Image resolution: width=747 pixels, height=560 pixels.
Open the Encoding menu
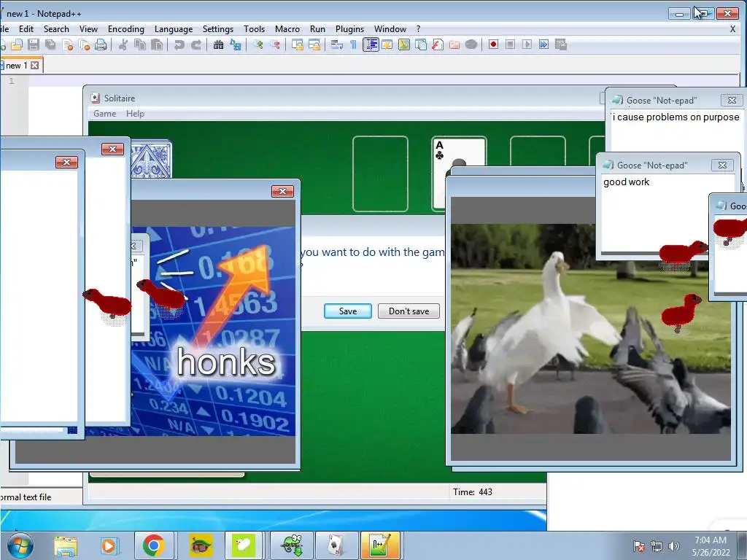point(125,29)
